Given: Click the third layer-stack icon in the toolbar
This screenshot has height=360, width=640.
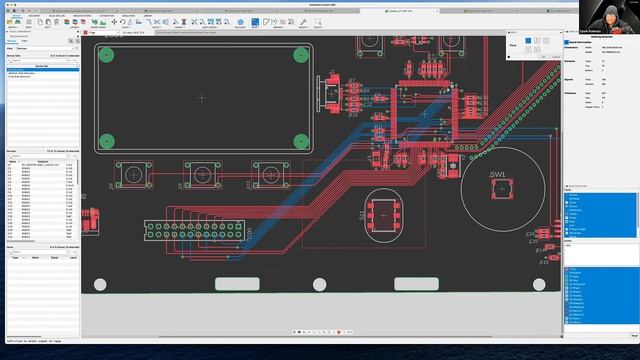Looking at the screenshot, I should [x=83, y=22].
